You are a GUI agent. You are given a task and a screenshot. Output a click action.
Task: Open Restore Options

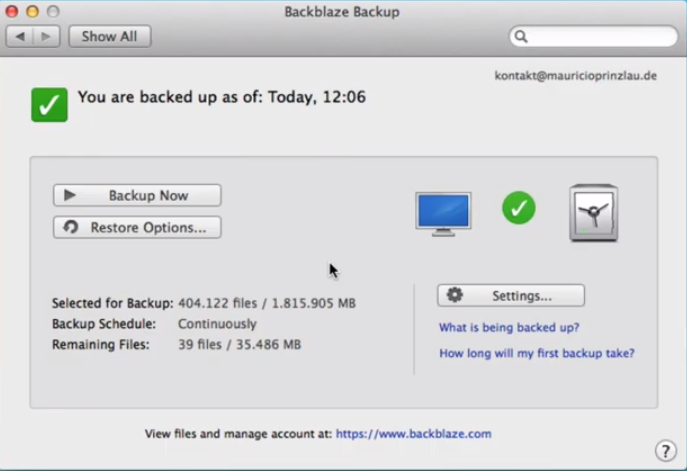tap(137, 227)
